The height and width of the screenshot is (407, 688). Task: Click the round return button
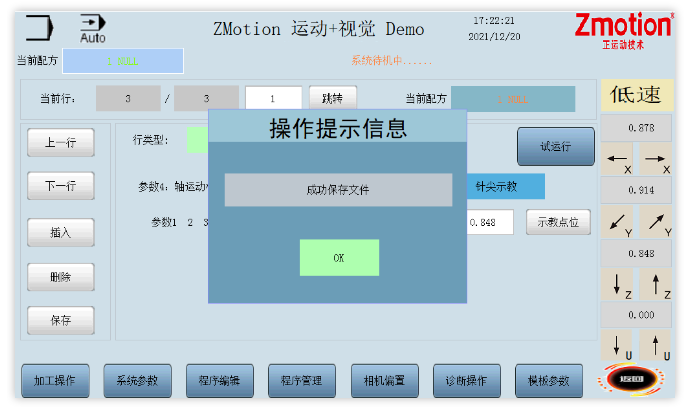coord(631,379)
